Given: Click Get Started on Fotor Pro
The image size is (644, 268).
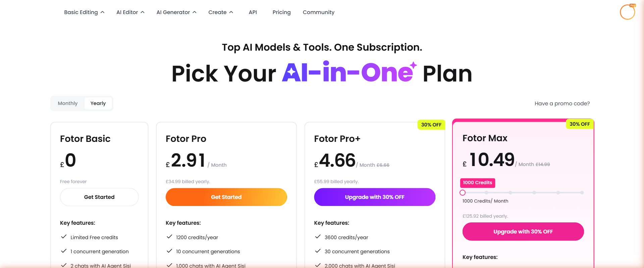Looking at the screenshot, I should (x=226, y=197).
